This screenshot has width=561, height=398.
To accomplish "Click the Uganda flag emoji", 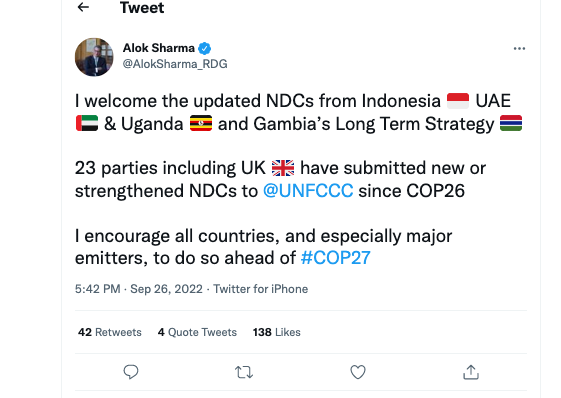I will (201, 123).
